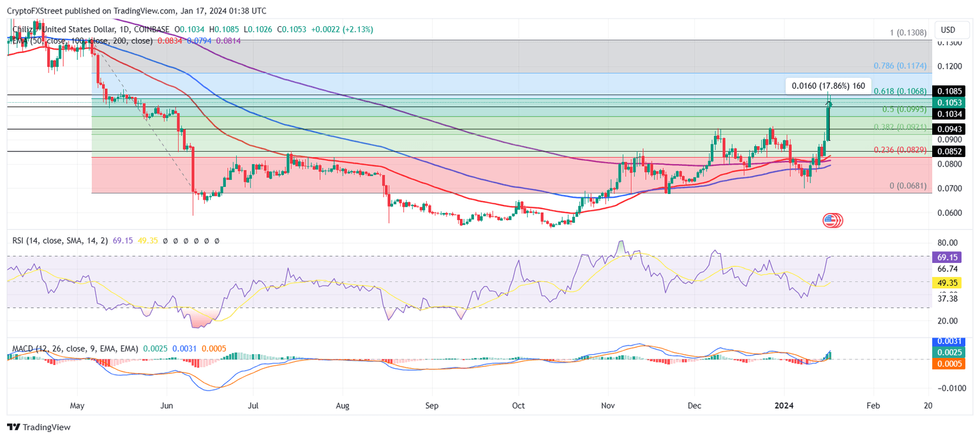
Task: Click the MACD (12, 26, close, 9, EMA, EMA) legend
Action: [75, 349]
